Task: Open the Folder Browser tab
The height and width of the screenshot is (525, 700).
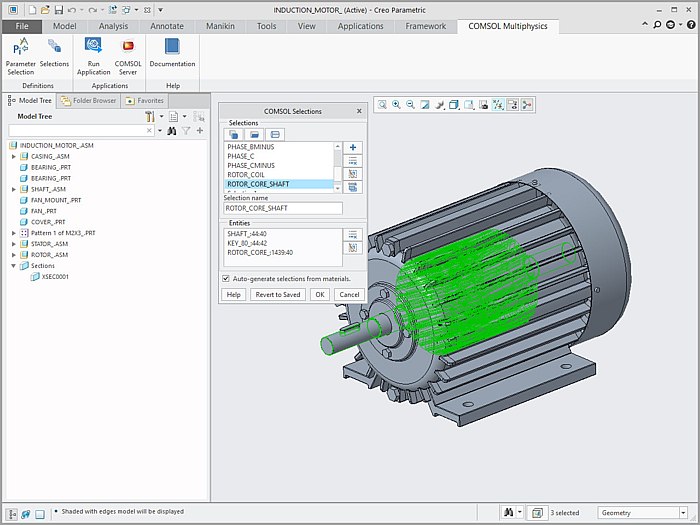Action: (89, 101)
